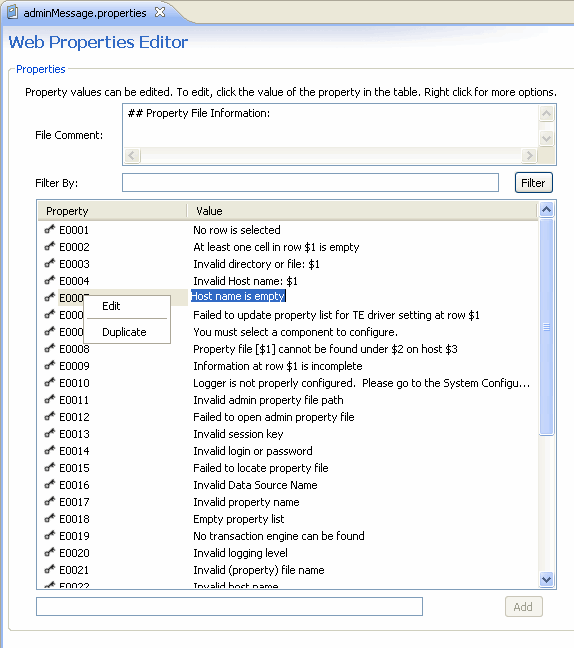Select value 'Invalid property name'
This screenshot has height=648, width=574.
(246, 502)
